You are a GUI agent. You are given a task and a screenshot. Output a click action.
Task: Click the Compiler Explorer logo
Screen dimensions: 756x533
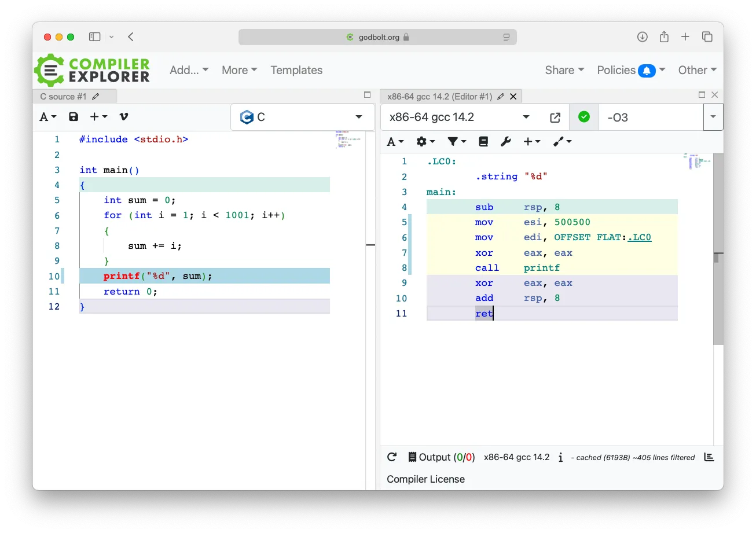pyautogui.click(x=93, y=70)
